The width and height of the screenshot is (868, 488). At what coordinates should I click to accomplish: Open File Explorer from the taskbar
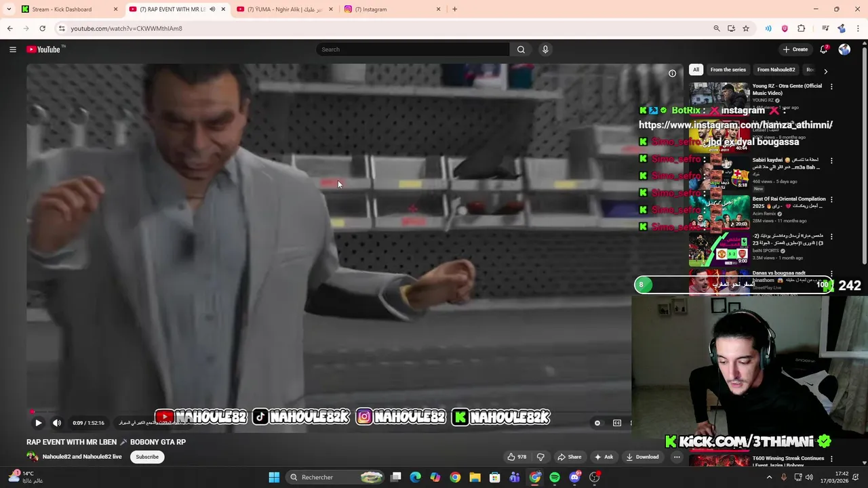pyautogui.click(x=475, y=477)
